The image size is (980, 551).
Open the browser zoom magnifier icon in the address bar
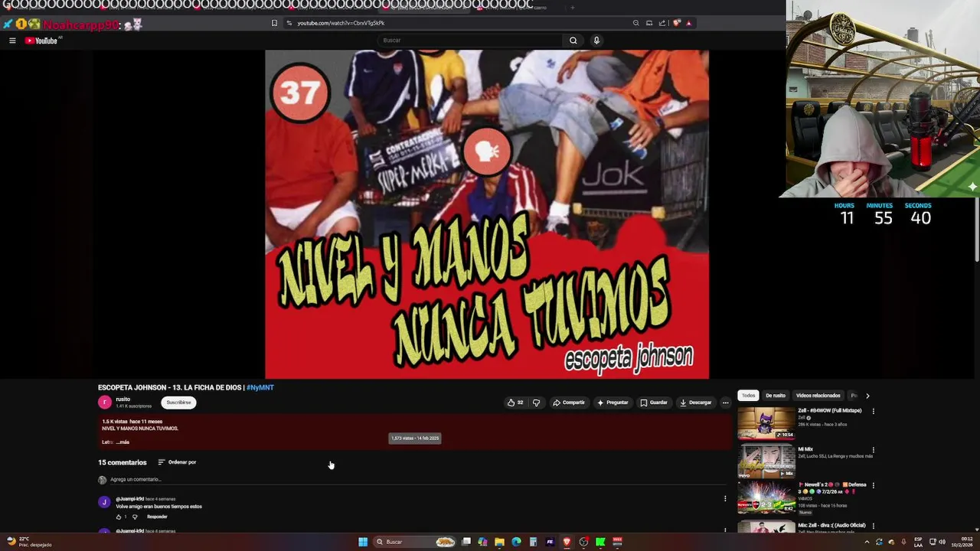(x=635, y=23)
